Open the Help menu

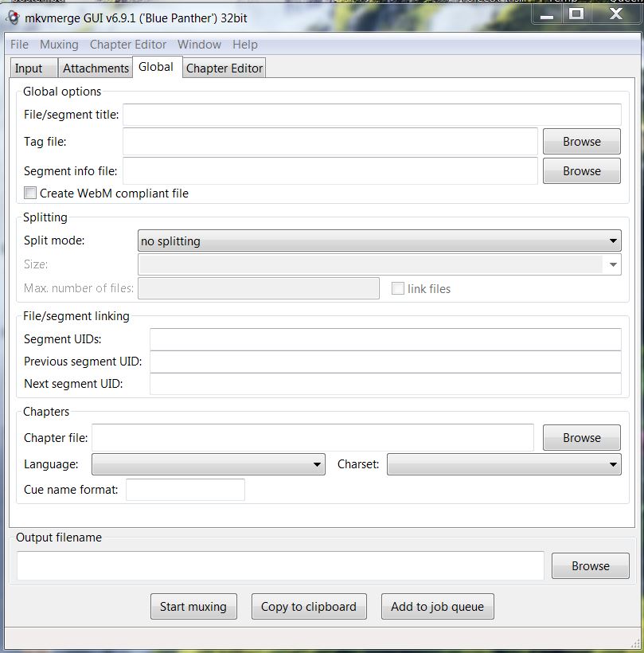[x=244, y=44]
